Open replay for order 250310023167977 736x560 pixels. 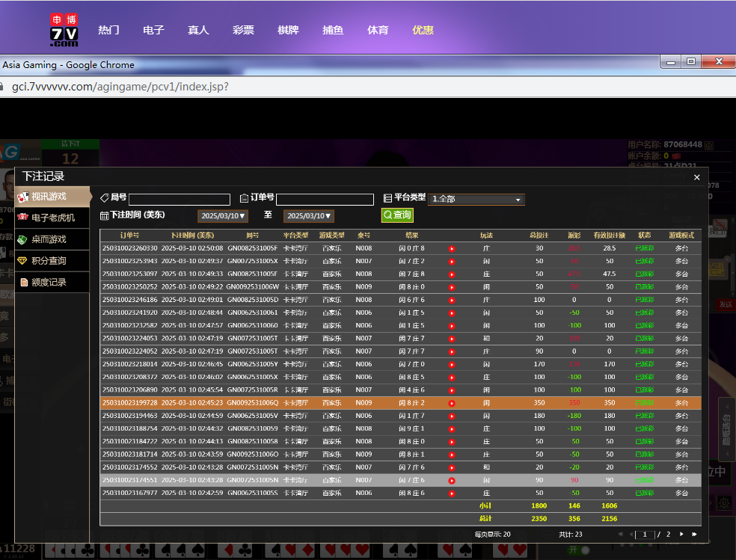[x=452, y=493]
